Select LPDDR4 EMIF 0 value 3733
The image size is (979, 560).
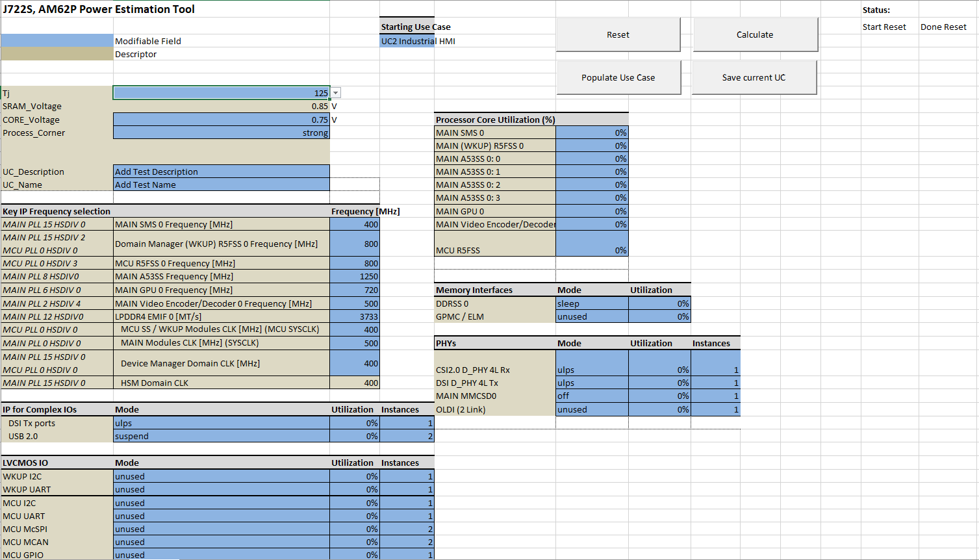[355, 316]
